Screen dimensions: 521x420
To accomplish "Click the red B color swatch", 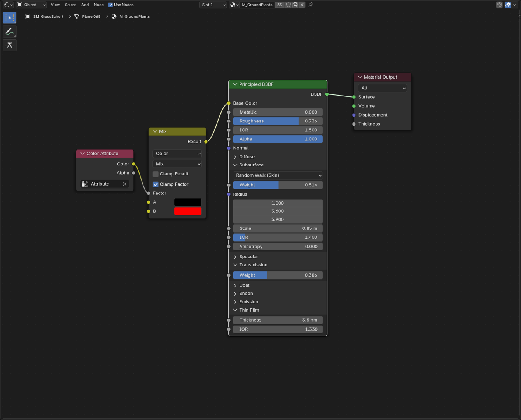I will coord(187,211).
